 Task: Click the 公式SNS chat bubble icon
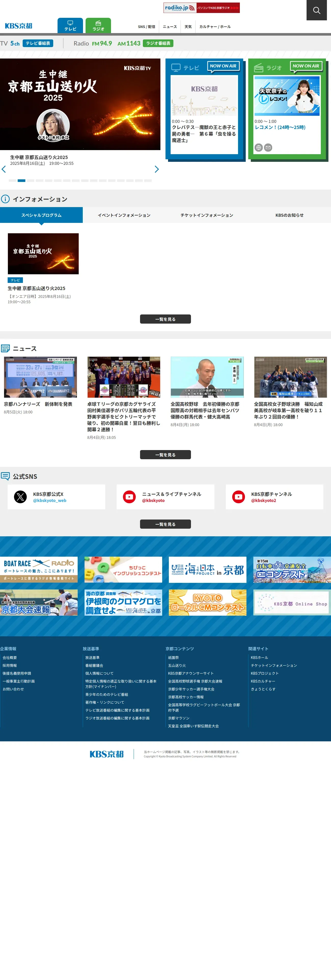(x=5, y=476)
